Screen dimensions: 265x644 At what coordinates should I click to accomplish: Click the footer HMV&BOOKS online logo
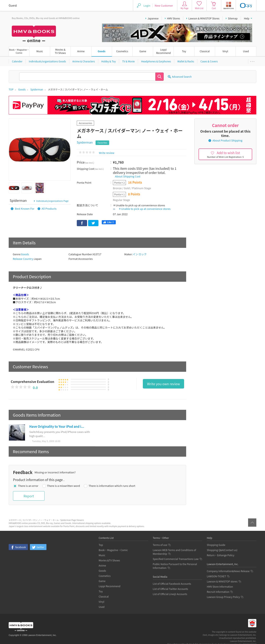pyautogui.click(x=21, y=627)
